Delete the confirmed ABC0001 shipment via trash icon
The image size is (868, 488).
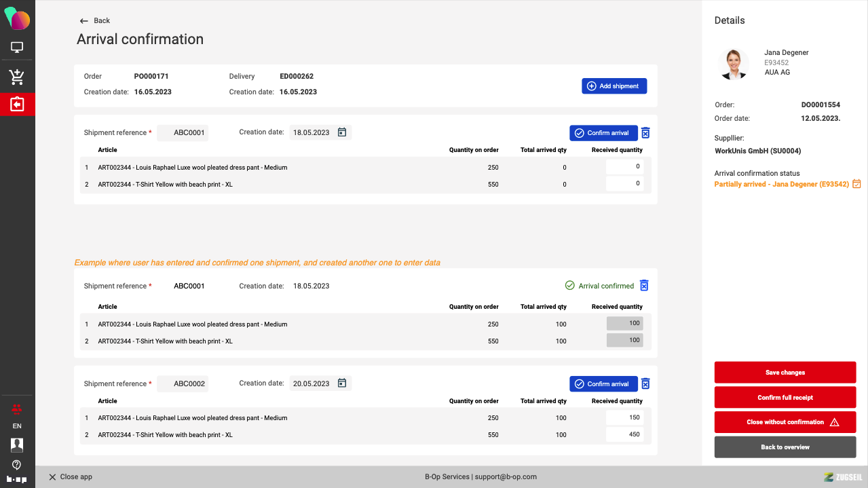point(644,286)
